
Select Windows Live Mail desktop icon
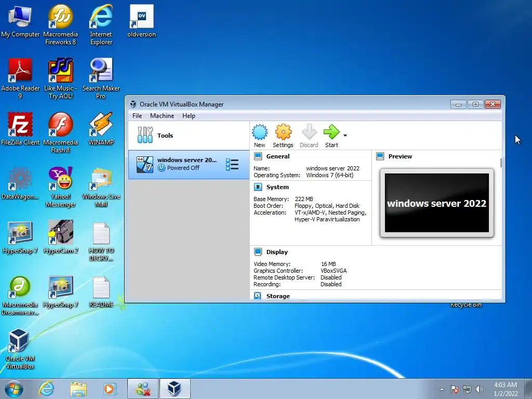click(101, 187)
